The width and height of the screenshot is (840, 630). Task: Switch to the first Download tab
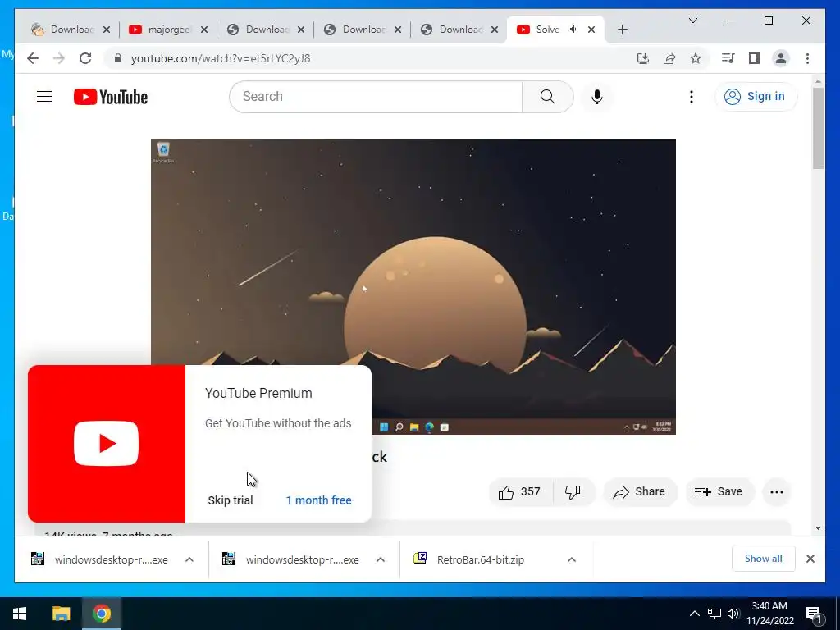[x=71, y=30]
